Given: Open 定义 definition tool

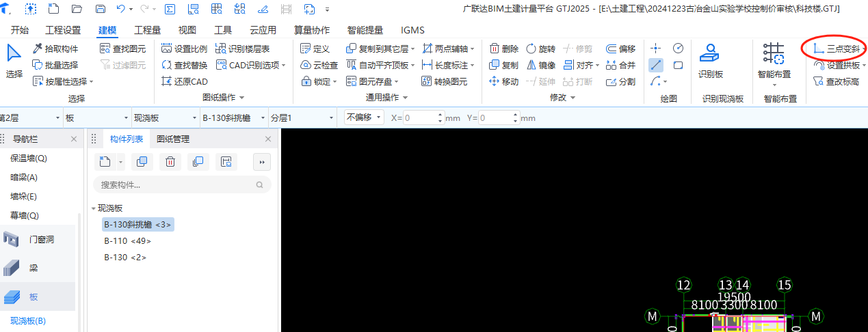Looking at the screenshot, I should point(315,49).
